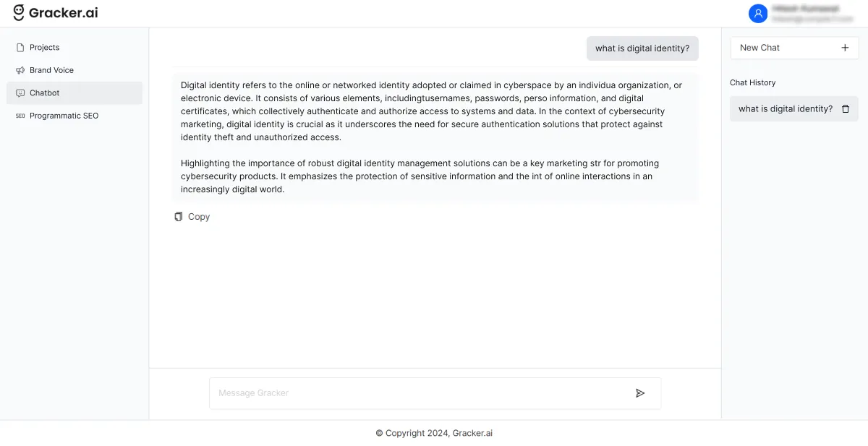Start a New Chat
This screenshot has height=446, width=868.
[x=793, y=47]
